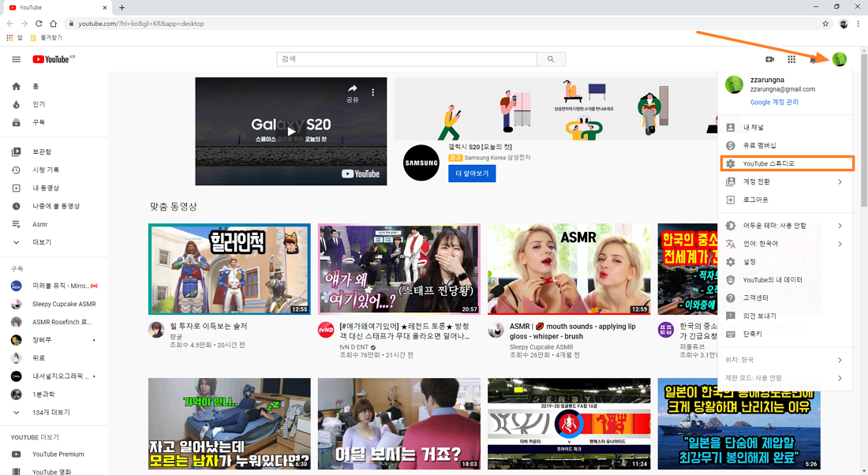Click the Chrome home button
The height and width of the screenshot is (475, 868).
pyautogui.click(x=53, y=24)
